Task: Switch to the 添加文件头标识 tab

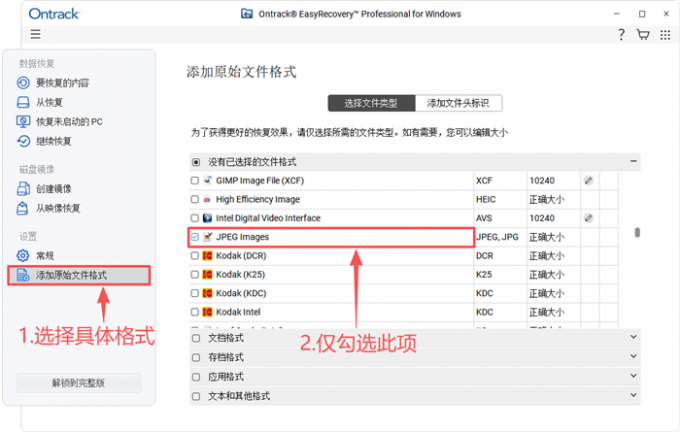Action: (458, 103)
